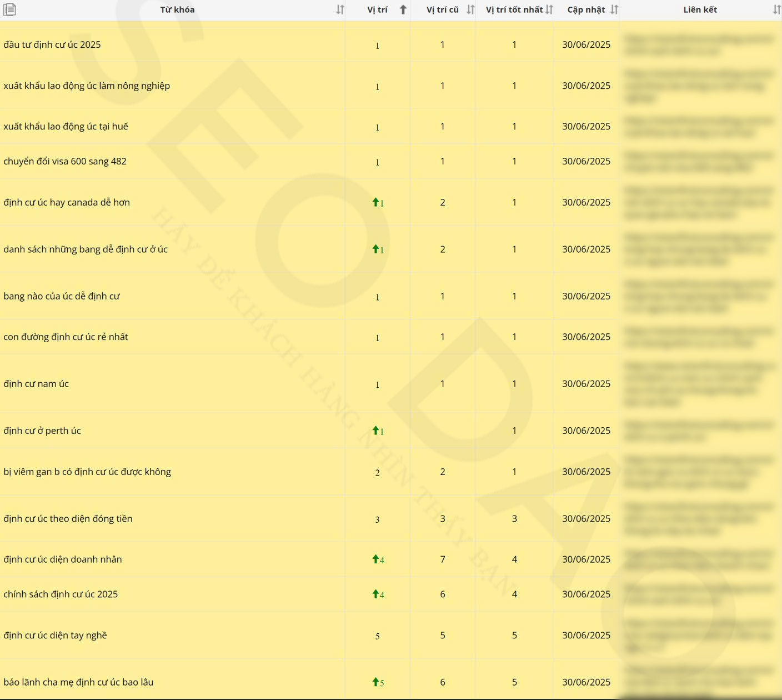Open link for 'chuyển đổi visa 600 sang 482'

(698, 161)
